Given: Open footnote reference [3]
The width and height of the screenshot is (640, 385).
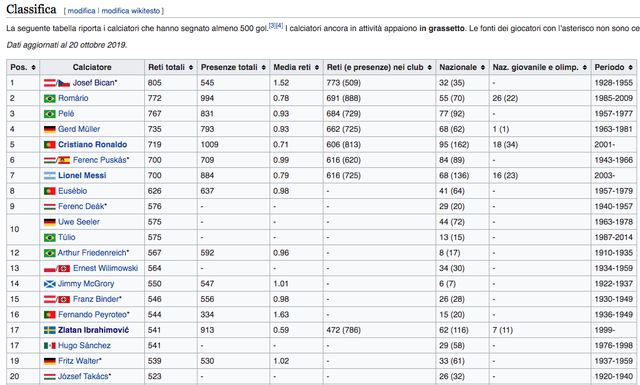Looking at the screenshot, I should 272,26.
